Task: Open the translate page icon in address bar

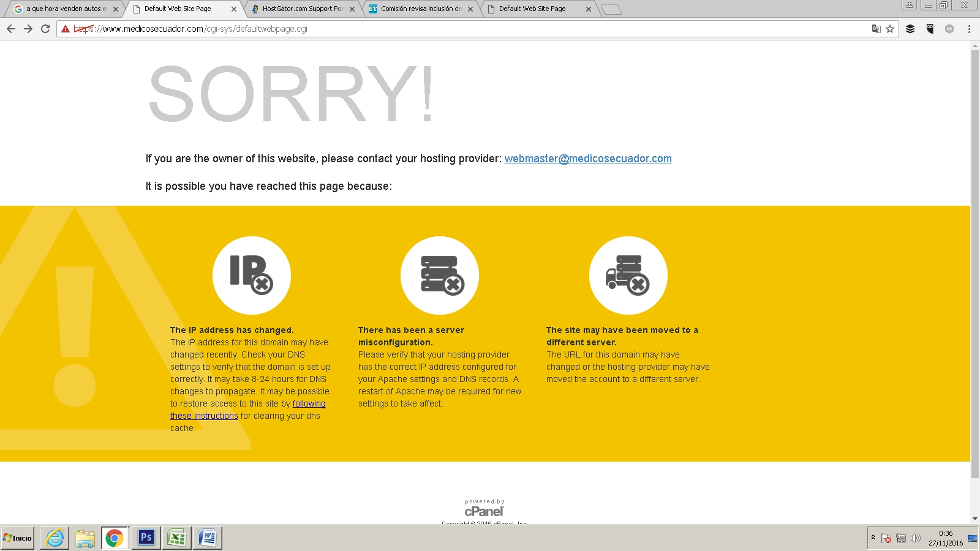Action: coord(876,29)
